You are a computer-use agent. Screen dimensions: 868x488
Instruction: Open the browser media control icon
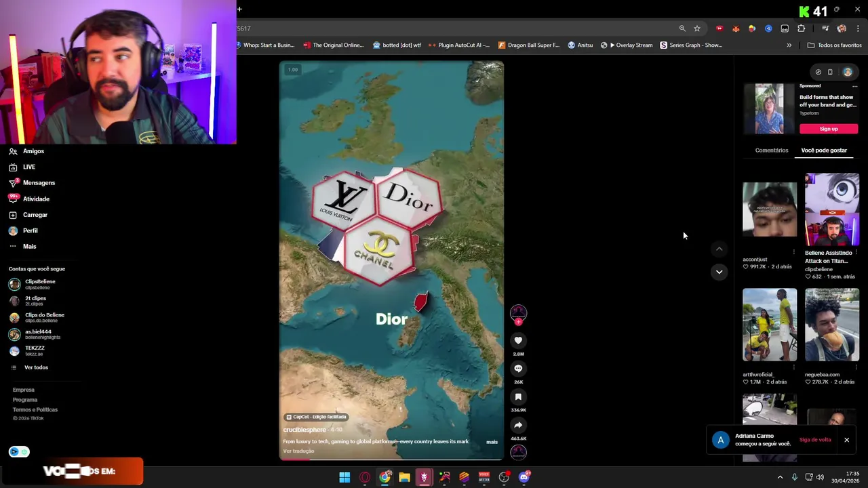[x=825, y=28]
